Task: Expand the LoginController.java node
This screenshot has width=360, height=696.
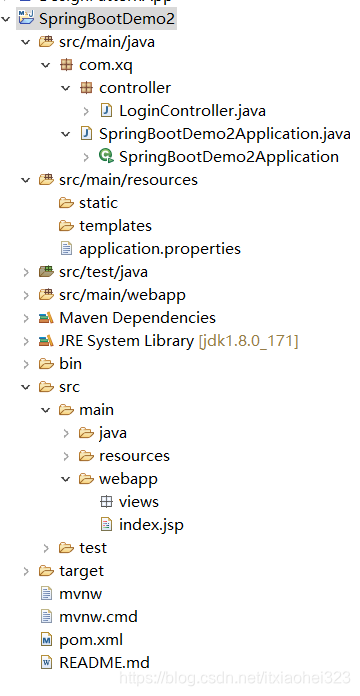Action: (x=86, y=111)
